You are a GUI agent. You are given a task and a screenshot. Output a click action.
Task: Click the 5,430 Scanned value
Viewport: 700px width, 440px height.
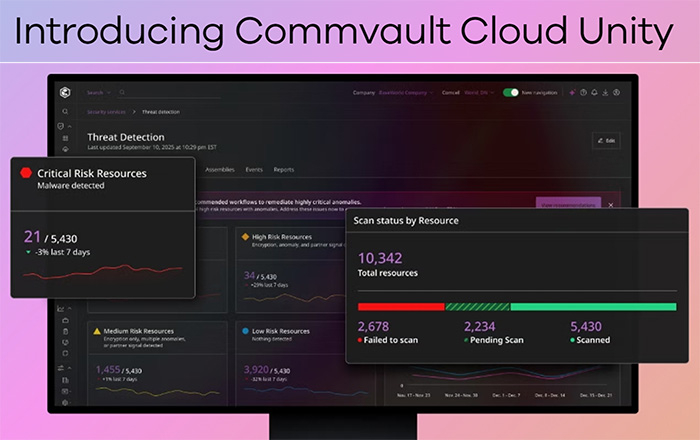click(x=586, y=327)
